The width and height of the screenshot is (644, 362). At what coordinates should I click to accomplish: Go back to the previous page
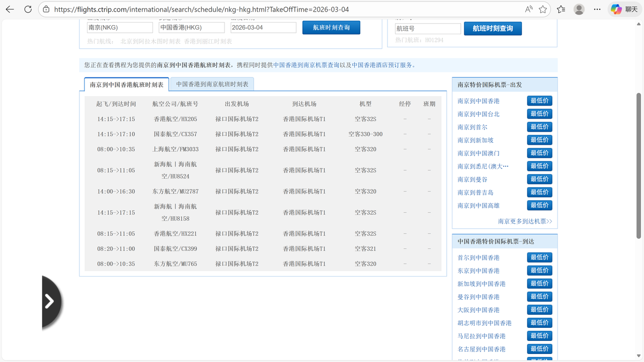pyautogui.click(x=10, y=9)
